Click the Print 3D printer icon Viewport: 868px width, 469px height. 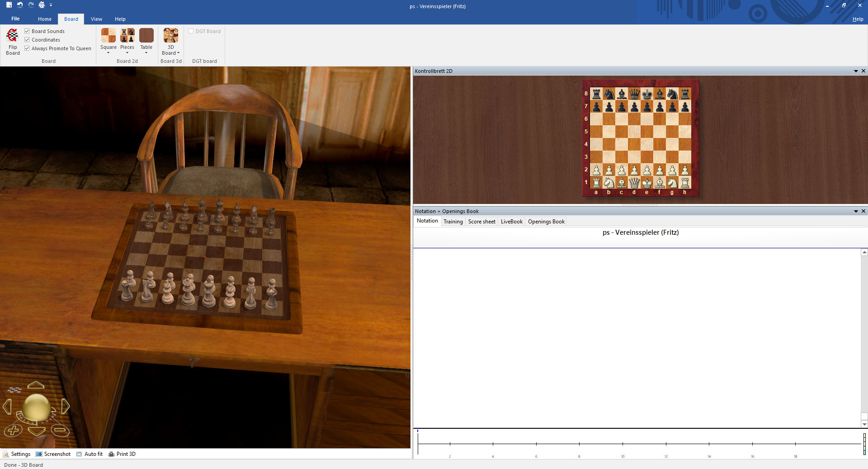[112, 454]
